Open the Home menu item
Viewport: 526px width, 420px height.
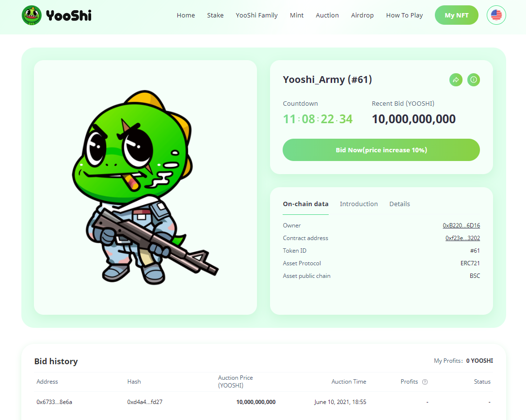[186, 16]
